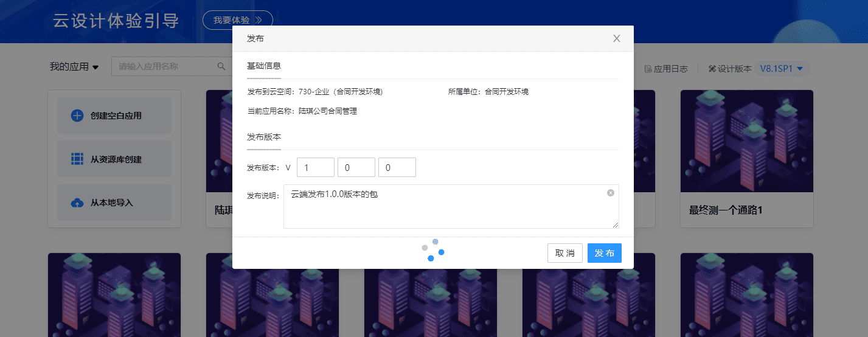Click the 所属单位：合同开发环境 text
Image resolution: width=868 pixels, height=337 pixels.
tap(488, 92)
